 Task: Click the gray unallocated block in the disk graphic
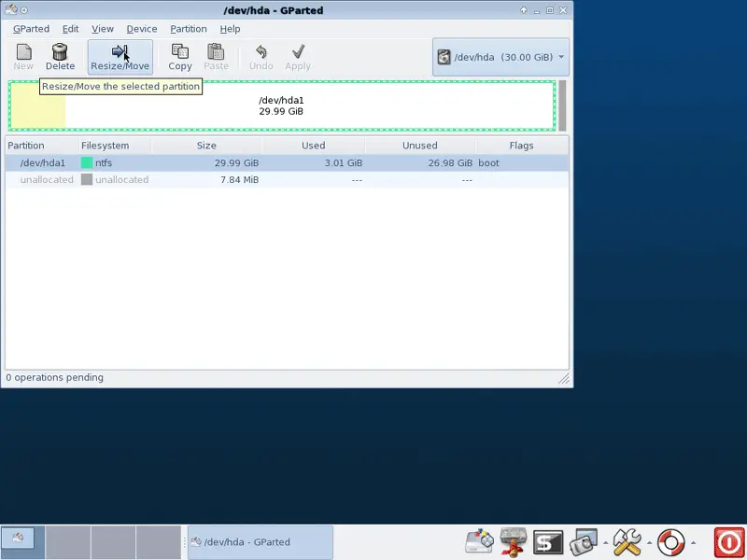562,105
